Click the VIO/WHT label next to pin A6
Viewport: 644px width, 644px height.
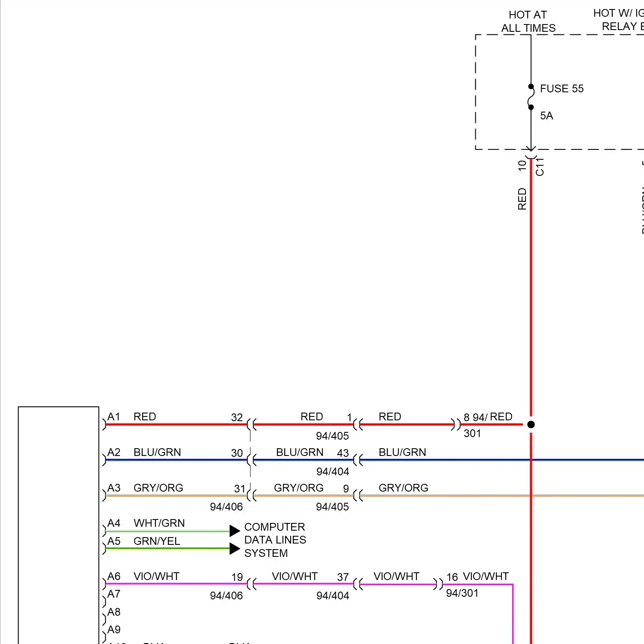tap(156, 576)
